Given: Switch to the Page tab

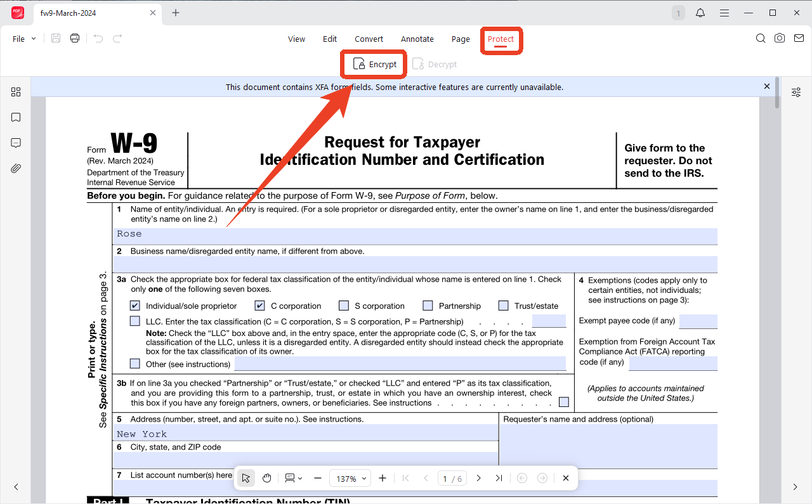Looking at the screenshot, I should [x=461, y=39].
